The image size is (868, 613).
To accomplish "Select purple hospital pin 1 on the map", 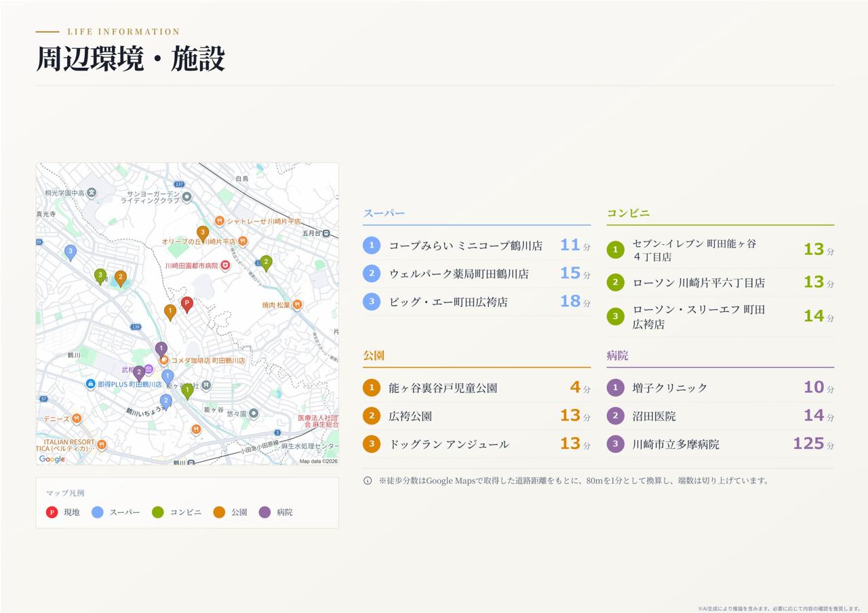I will tap(161, 350).
